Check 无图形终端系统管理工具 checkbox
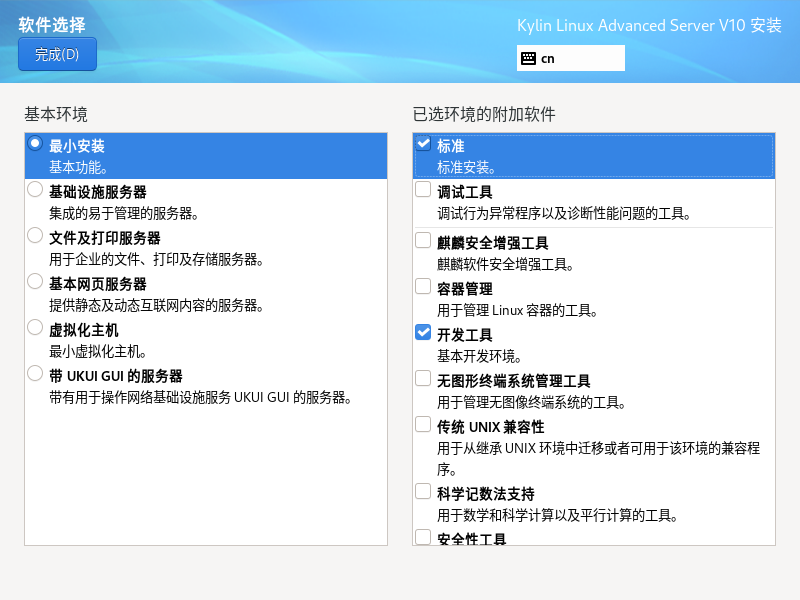The image size is (800, 600). [x=423, y=379]
